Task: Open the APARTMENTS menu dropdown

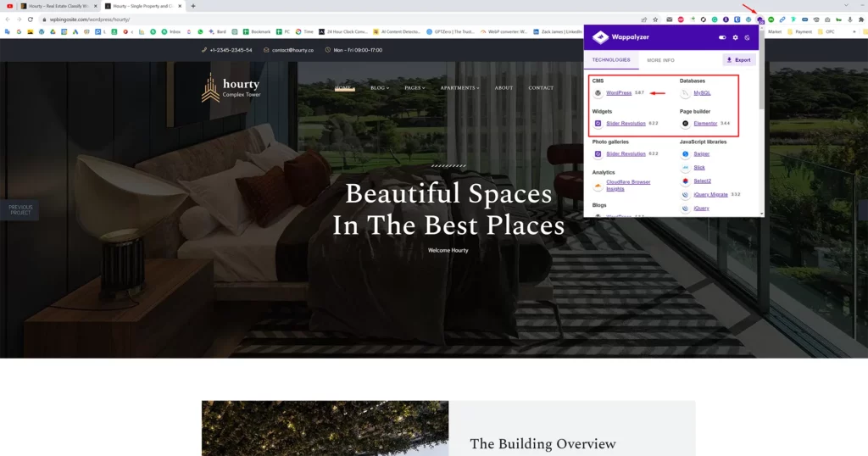Action: coord(459,88)
